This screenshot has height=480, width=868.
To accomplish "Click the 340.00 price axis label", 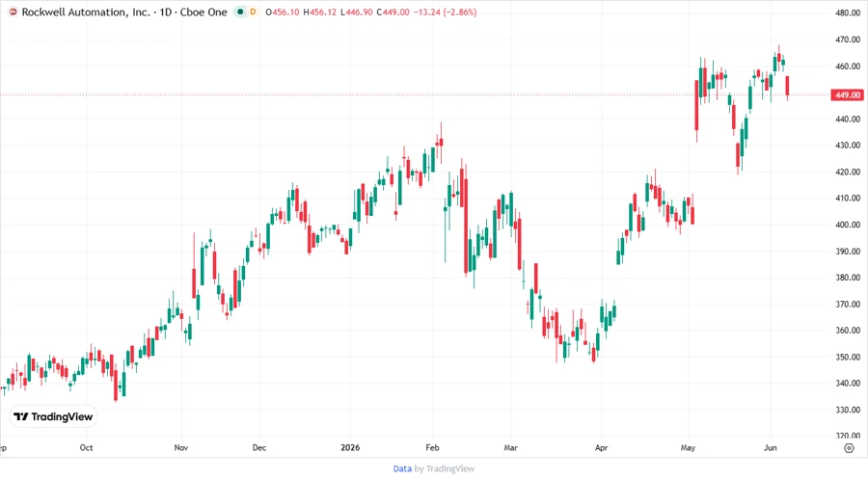I will [848, 384].
